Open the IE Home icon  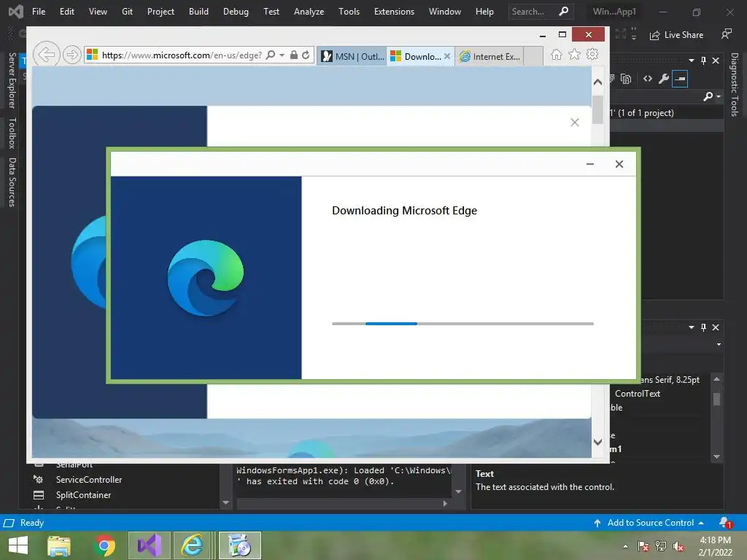pos(556,55)
